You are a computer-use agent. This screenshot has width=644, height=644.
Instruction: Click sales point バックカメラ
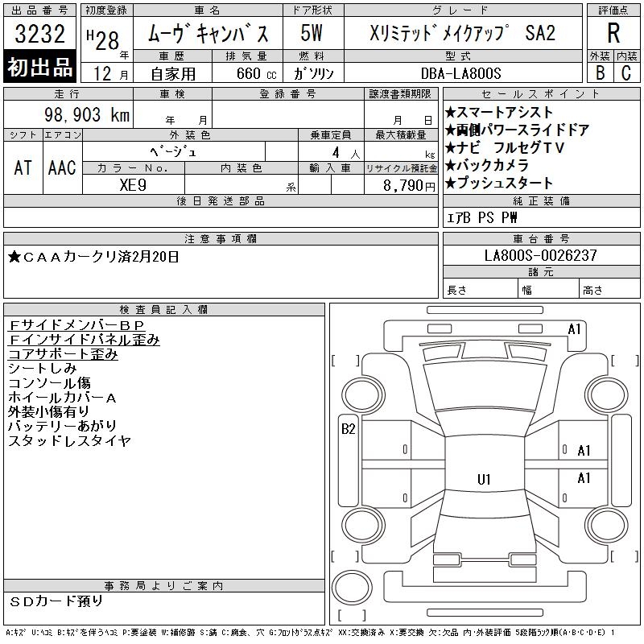pyautogui.click(x=487, y=166)
